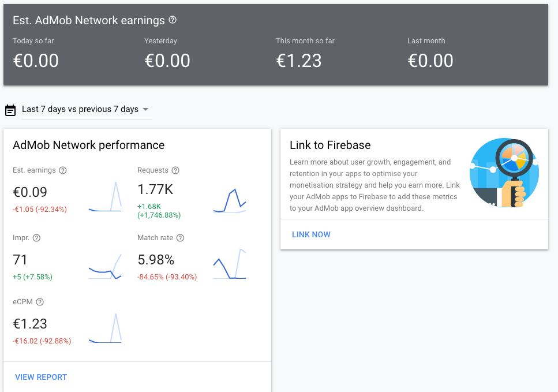Screen dimensions: 558x392
Task: Click the 1.77K requests value
Action: tap(155, 189)
